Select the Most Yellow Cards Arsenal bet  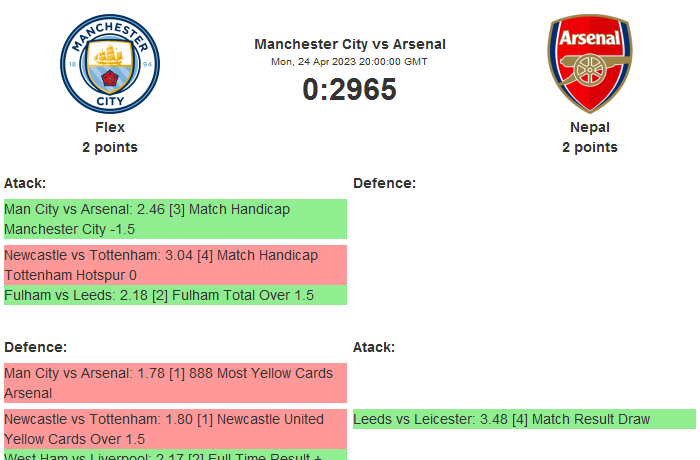point(175,383)
